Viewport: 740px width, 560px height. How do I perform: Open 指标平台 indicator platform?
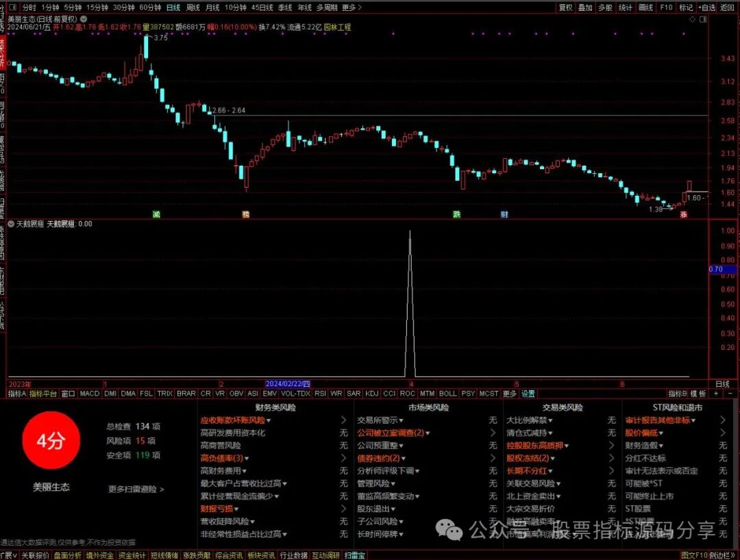pyautogui.click(x=43, y=394)
